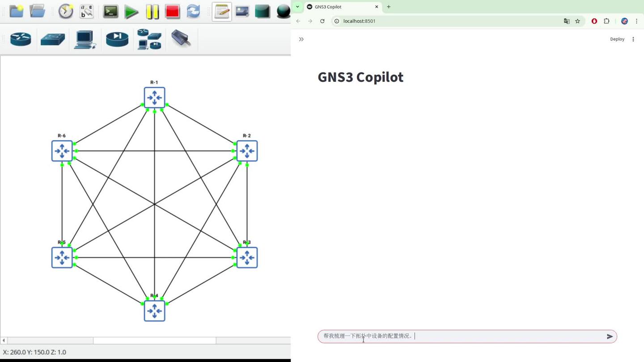Browse switch devices
644x362 pixels.
point(53,39)
